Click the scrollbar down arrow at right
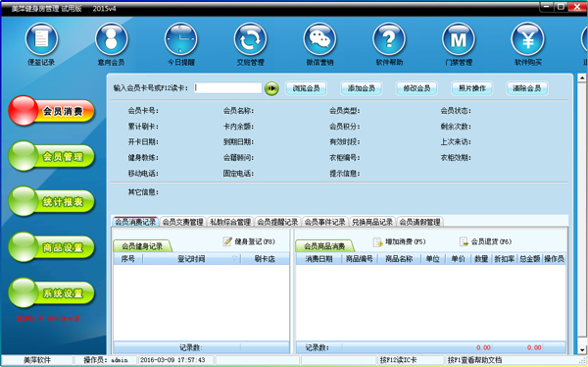This screenshot has width=588, height=367. 581,349
